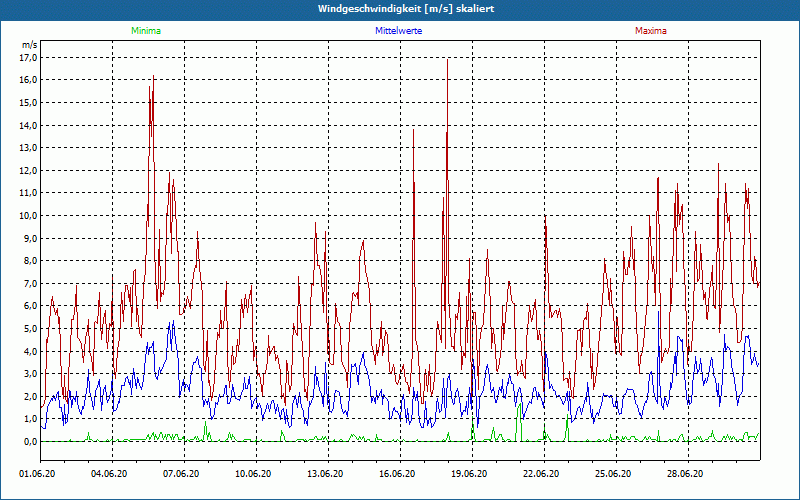This screenshot has width=800, height=500.
Task: Click the 3,0 y-axis value
Action: [31, 373]
